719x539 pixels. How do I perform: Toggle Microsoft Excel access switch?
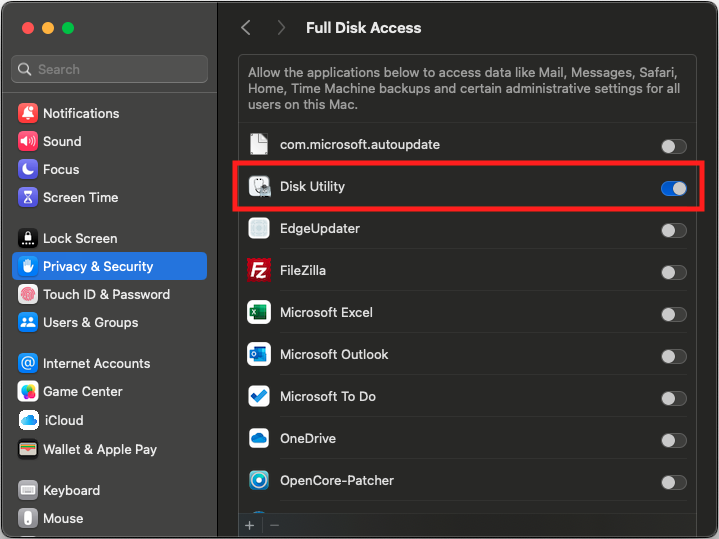pyautogui.click(x=674, y=315)
